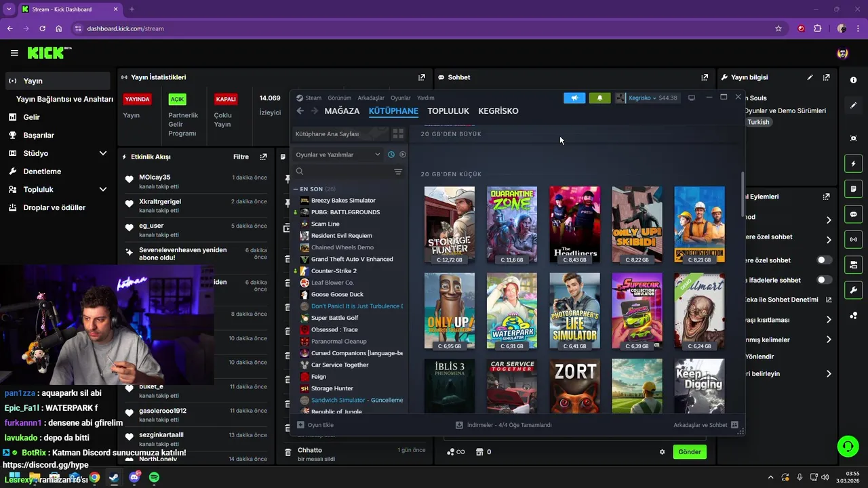Pop out the Yayın bilgisi panel
868x488 pixels.
click(x=826, y=77)
